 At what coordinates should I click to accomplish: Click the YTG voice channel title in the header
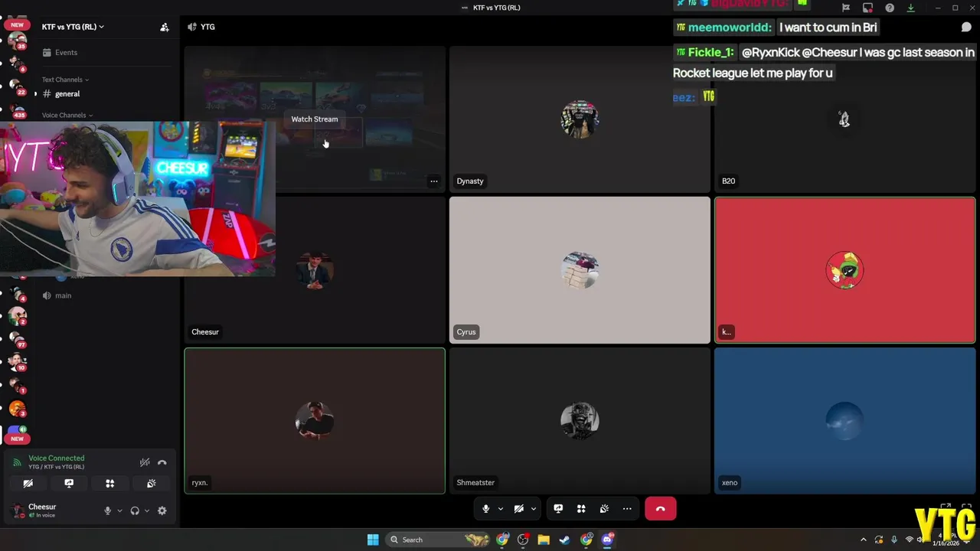pyautogui.click(x=207, y=27)
